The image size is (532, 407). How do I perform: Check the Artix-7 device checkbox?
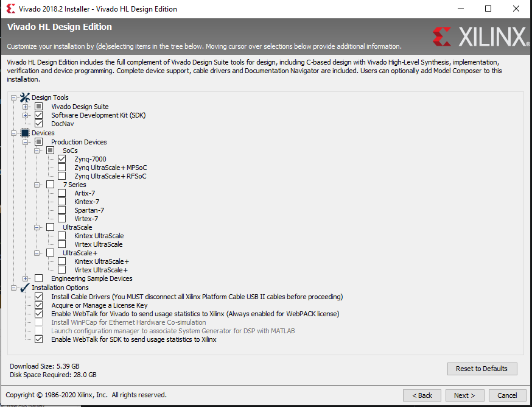[x=61, y=193]
